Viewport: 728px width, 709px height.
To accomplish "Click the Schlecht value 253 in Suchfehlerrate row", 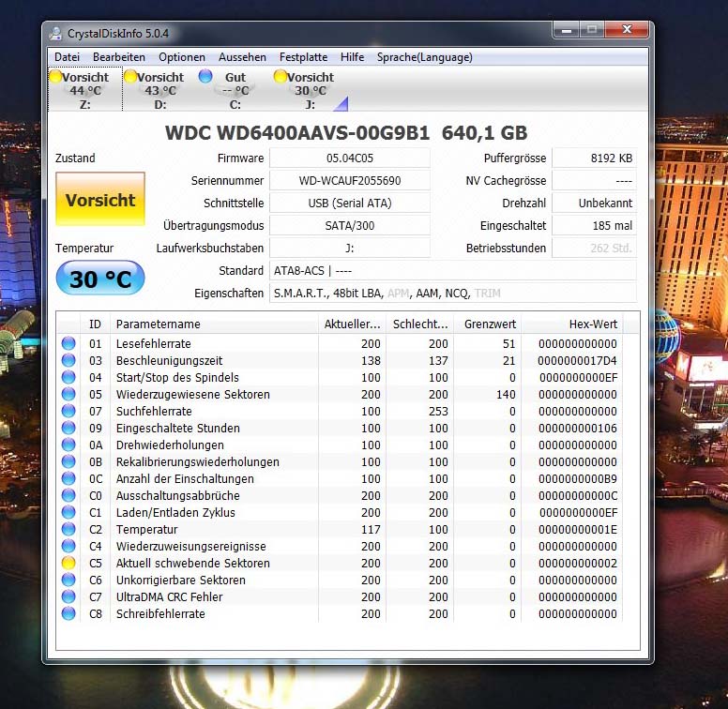I will (x=438, y=411).
